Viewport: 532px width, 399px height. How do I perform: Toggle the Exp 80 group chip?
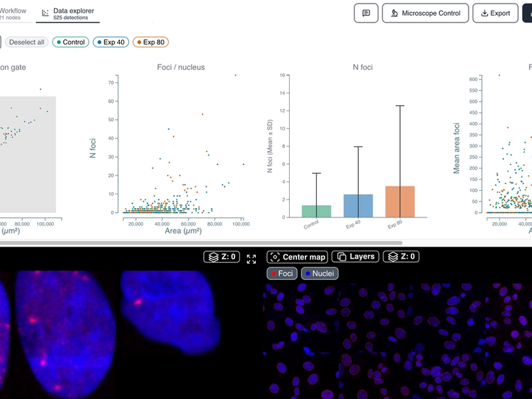150,42
